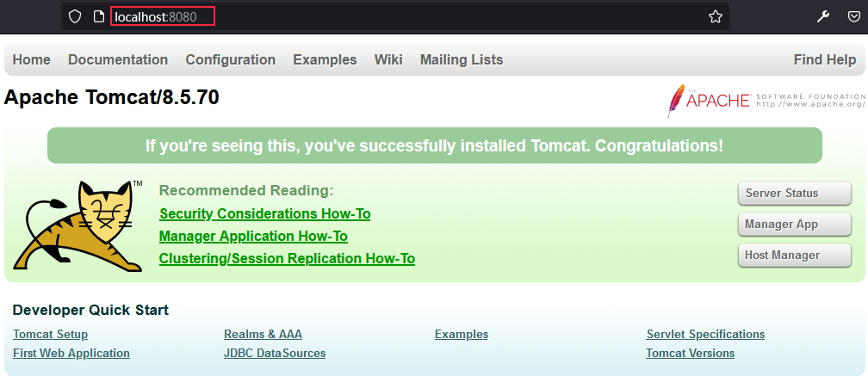Image resolution: width=868 pixels, height=376 pixels.
Task: Open the Wiki nav item
Action: point(388,59)
